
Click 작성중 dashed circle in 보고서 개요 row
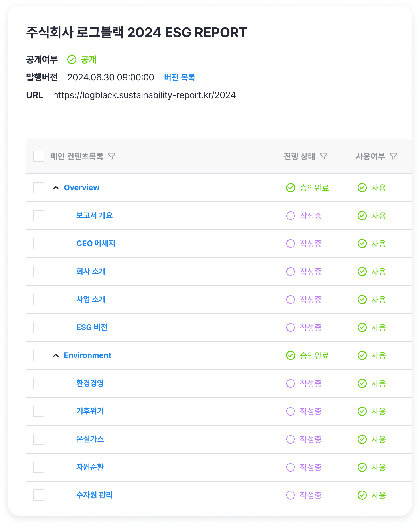coord(291,216)
